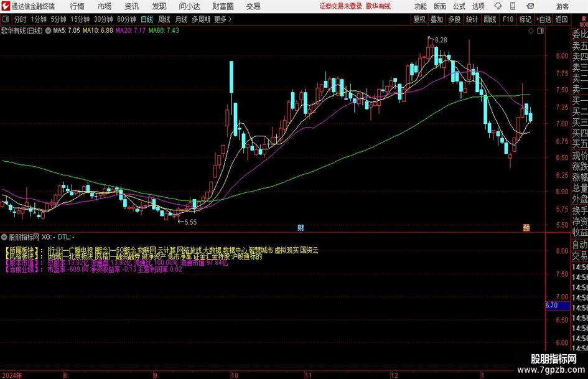Click the 复权 toolbar button
Screen dimensions: 588x379
[419, 19]
